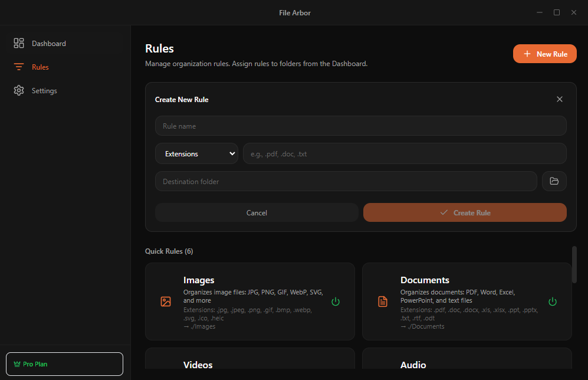
Task: Open the destination folder picker icon
Action: [x=554, y=181]
